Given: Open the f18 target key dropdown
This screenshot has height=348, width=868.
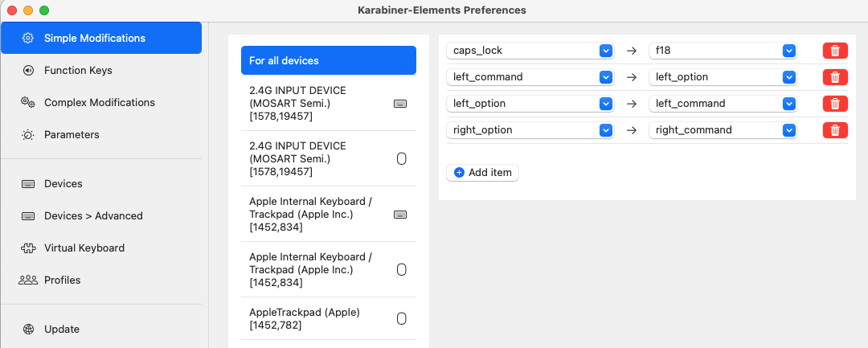Looking at the screenshot, I should pyautogui.click(x=723, y=51).
